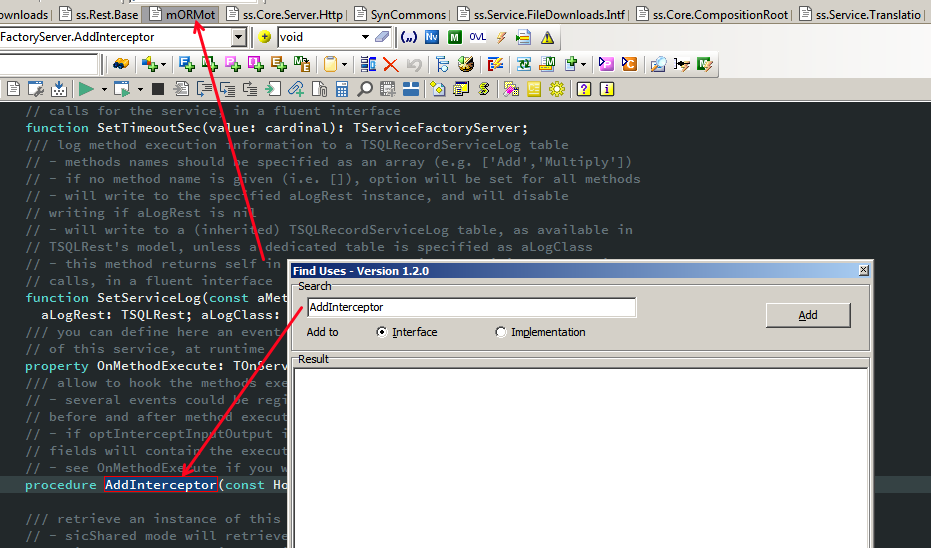Close the Find Uses dialog
The image size is (931, 548).
(863, 270)
